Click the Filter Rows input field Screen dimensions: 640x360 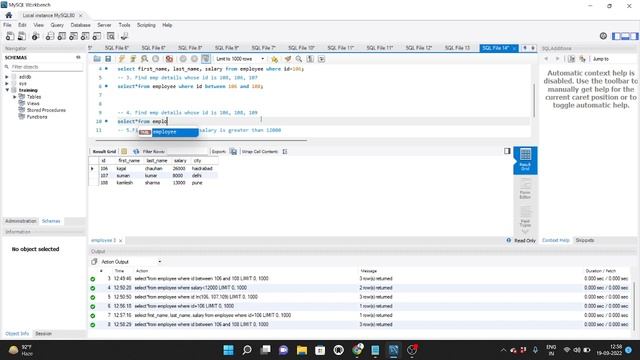tap(187, 151)
